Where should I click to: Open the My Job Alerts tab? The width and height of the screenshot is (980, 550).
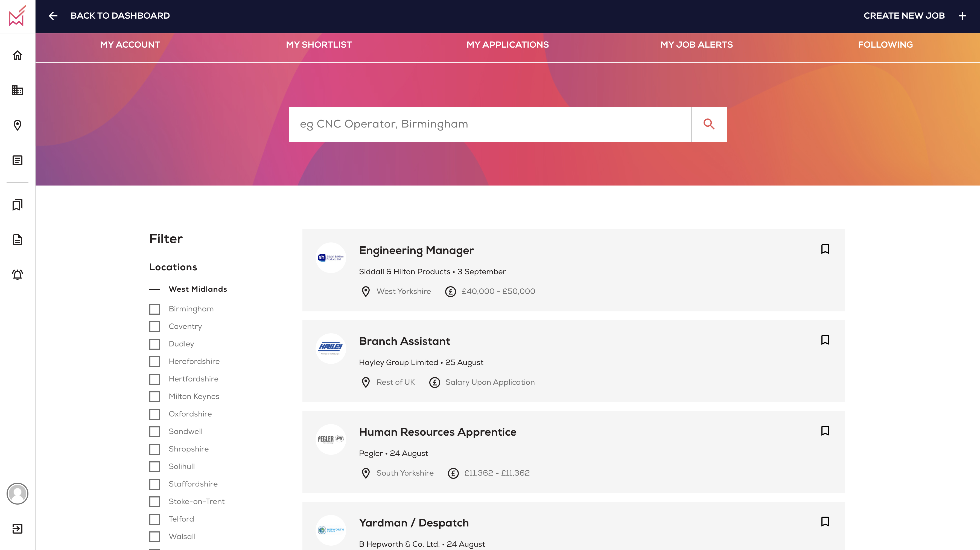(x=696, y=45)
